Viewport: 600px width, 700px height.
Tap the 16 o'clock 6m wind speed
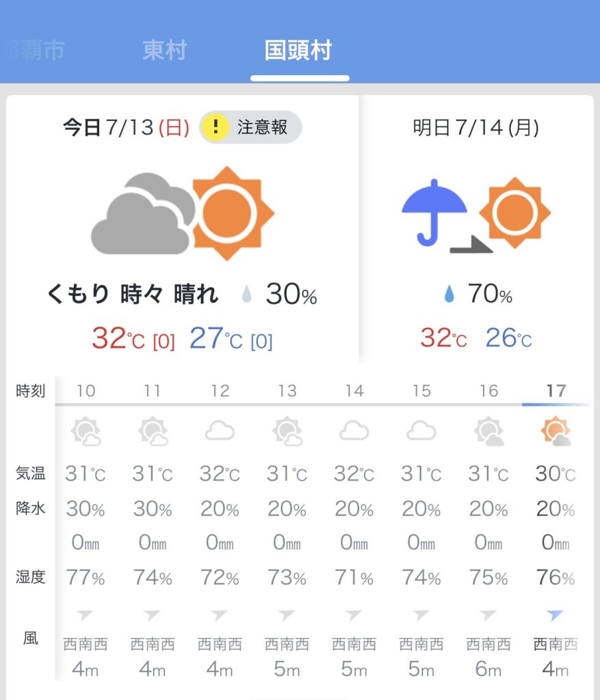coord(488,669)
